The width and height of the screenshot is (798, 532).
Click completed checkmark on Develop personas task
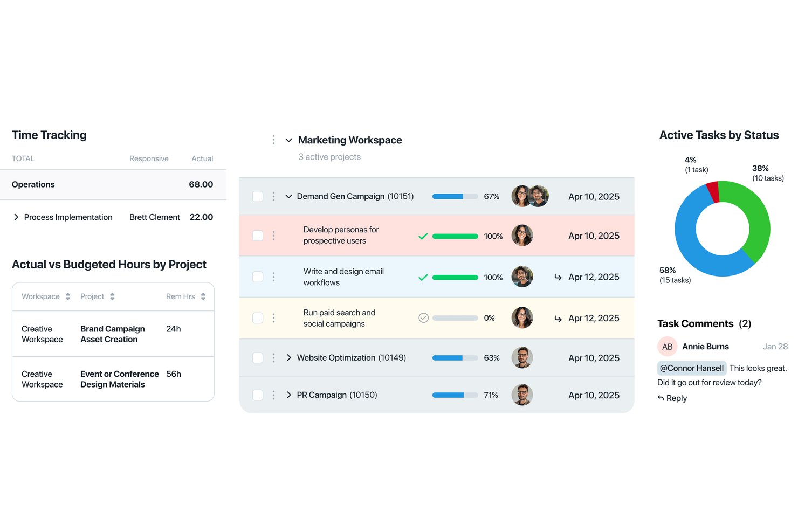pyautogui.click(x=423, y=236)
